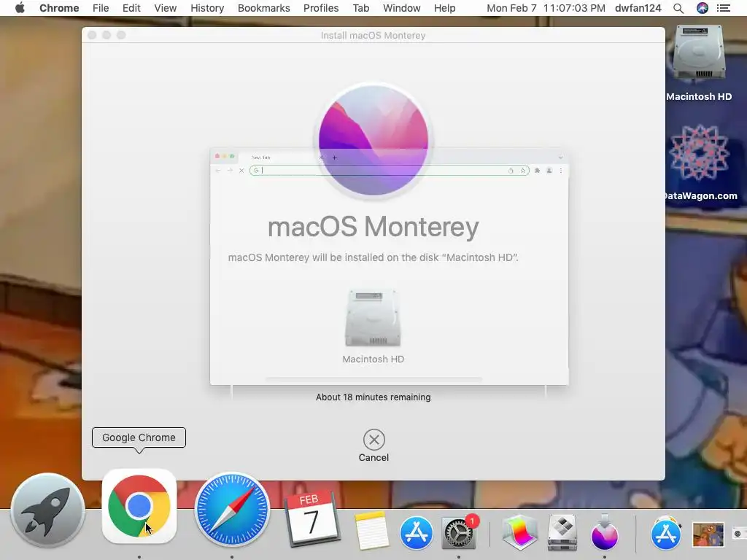This screenshot has height=560, width=747.
Task: Open the View menu
Action: coord(166,8)
